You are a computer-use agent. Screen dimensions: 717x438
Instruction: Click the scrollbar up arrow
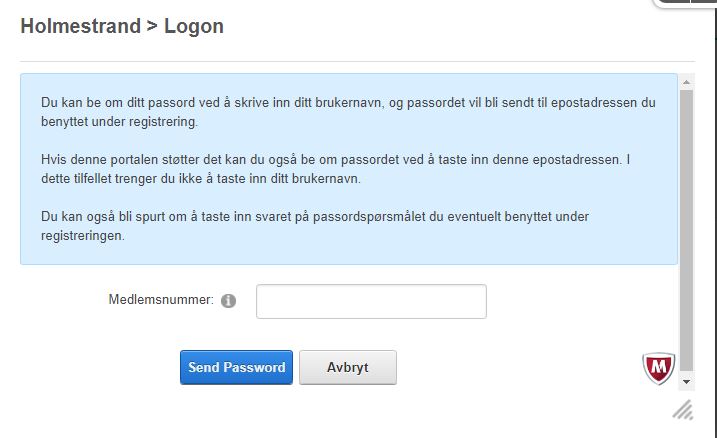686,78
